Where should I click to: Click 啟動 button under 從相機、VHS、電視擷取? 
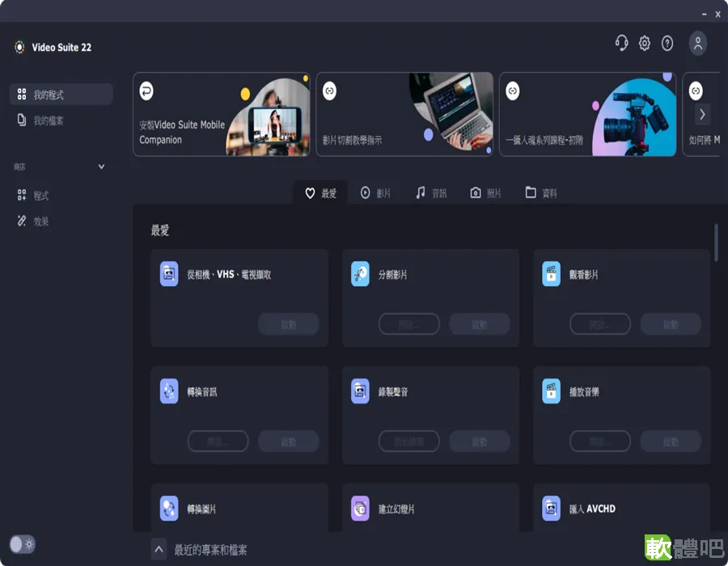pyautogui.click(x=288, y=324)
